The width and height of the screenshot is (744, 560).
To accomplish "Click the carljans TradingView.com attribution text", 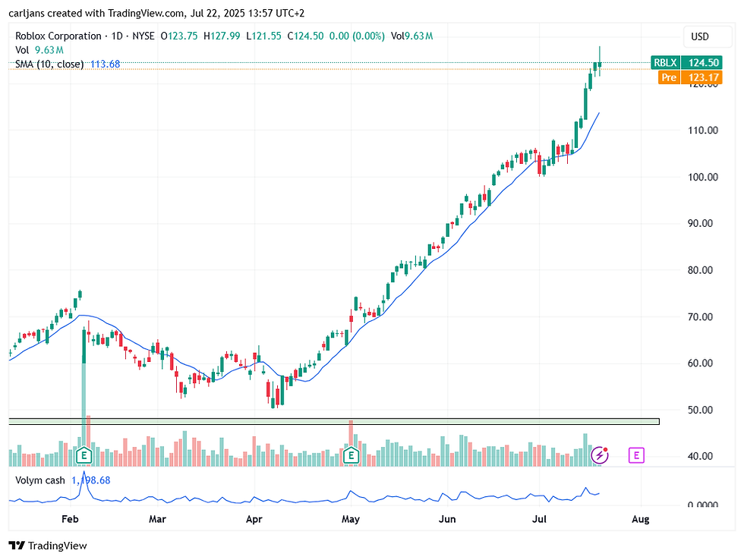I will (x=156, y=13).
